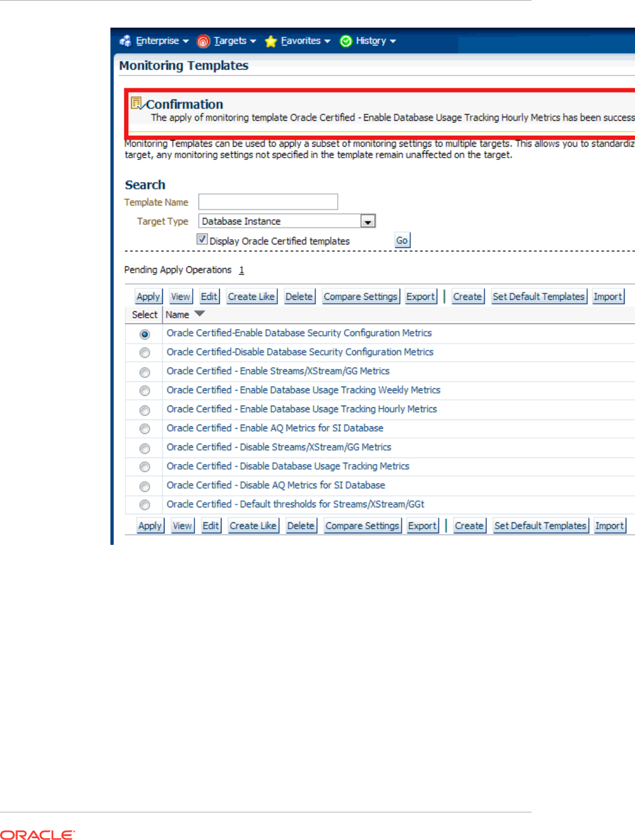
Task: Select Disable Database Security Configuration Metrics radio
Action: pyautogui.click(x=145, y=353)
